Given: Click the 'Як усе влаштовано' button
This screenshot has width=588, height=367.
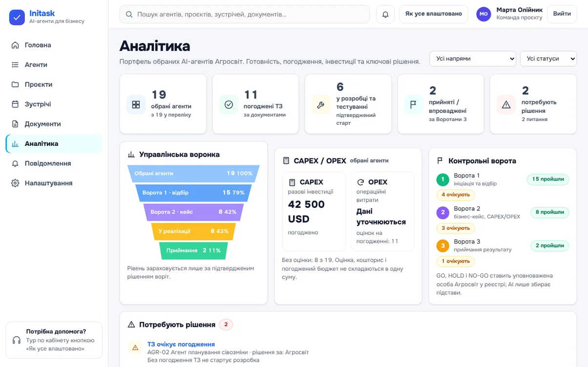Looking at the screenshot, I should coord(434,14).
